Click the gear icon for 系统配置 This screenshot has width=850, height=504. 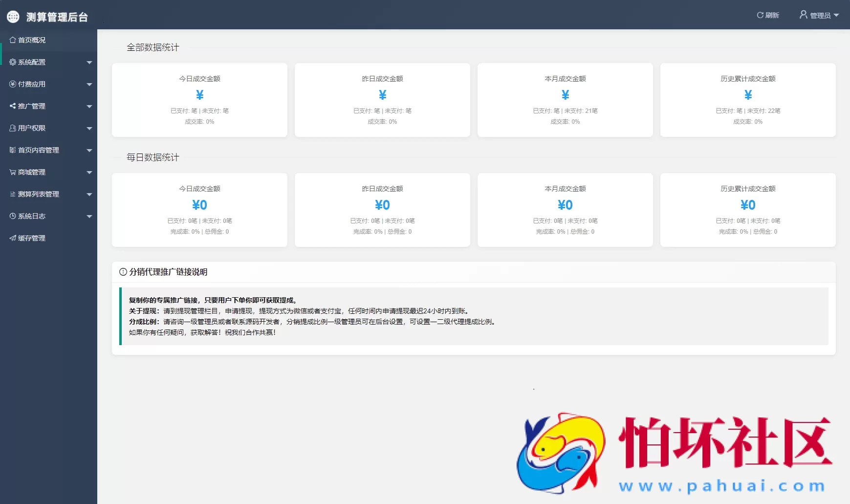tap(13, 62)
